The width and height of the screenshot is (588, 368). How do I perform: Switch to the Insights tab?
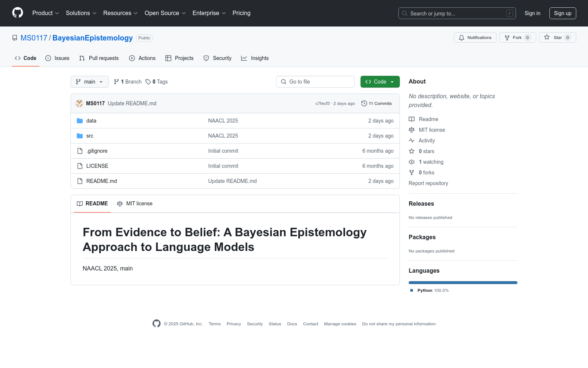point(255,58)
